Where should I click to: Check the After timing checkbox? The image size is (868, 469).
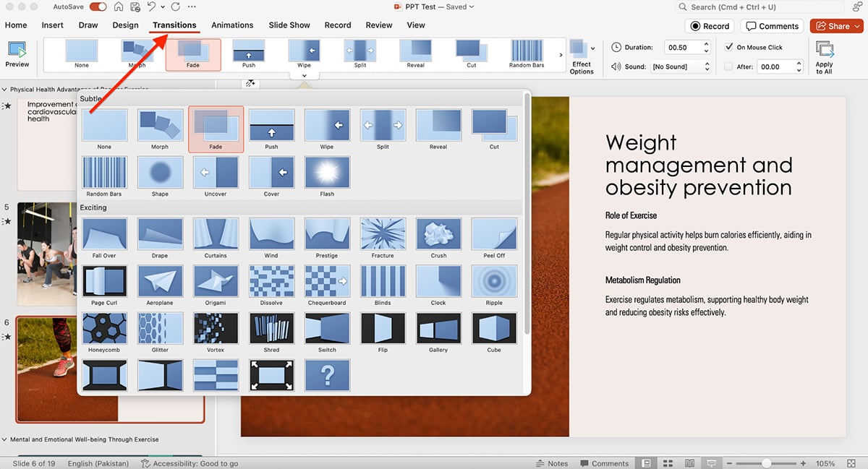click(728, 66)
